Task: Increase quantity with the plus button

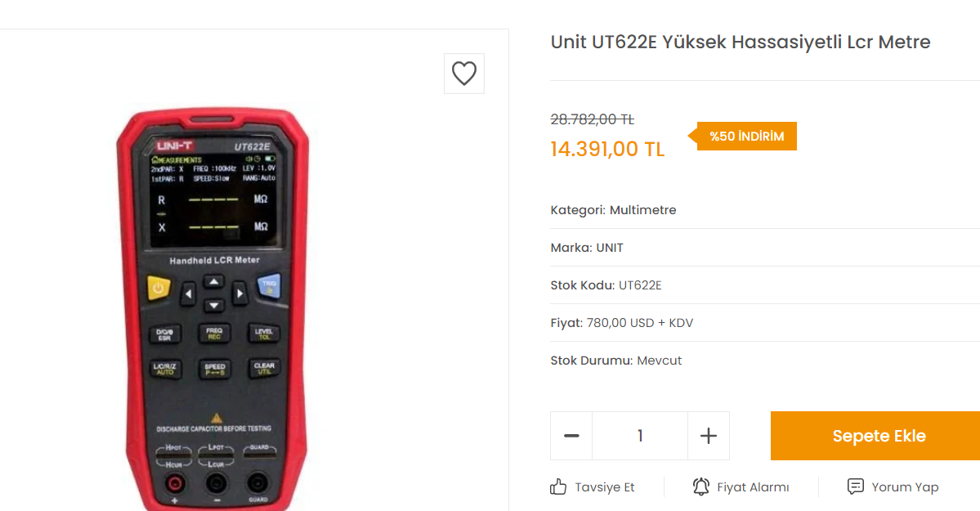Action: [708, 436]
